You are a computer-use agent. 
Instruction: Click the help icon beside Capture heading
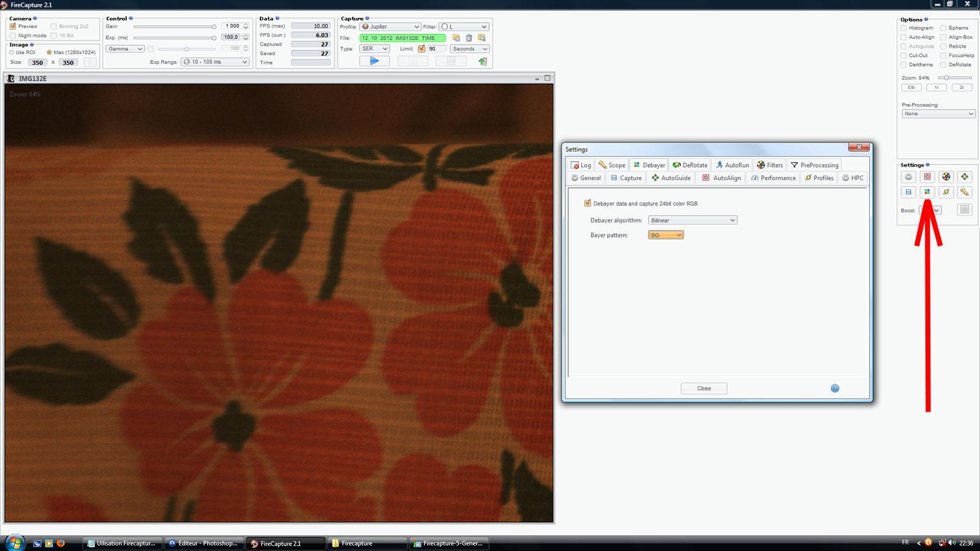pyautogui.click(x=367, y=18)
